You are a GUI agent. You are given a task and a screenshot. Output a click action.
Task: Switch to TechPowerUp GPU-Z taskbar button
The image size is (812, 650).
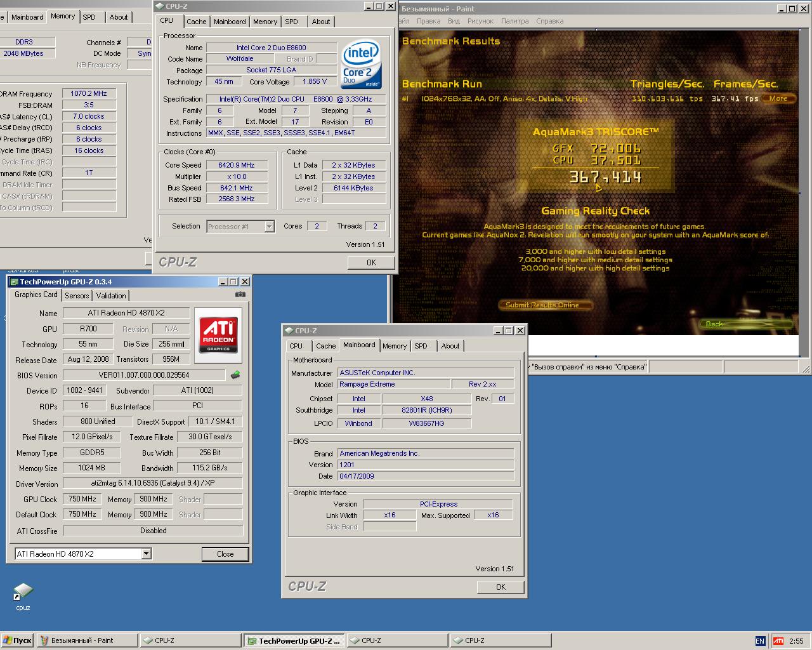click(x=294, y=641)
